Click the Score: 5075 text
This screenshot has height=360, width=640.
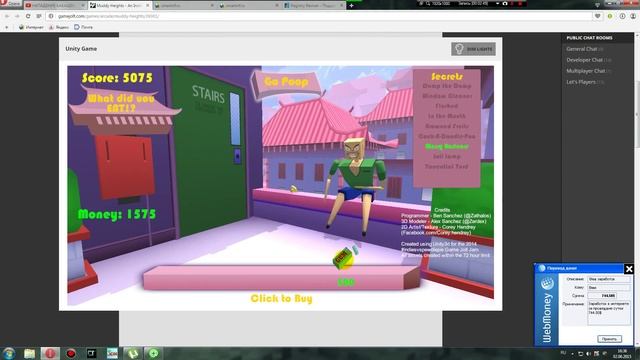coord(117,78)
